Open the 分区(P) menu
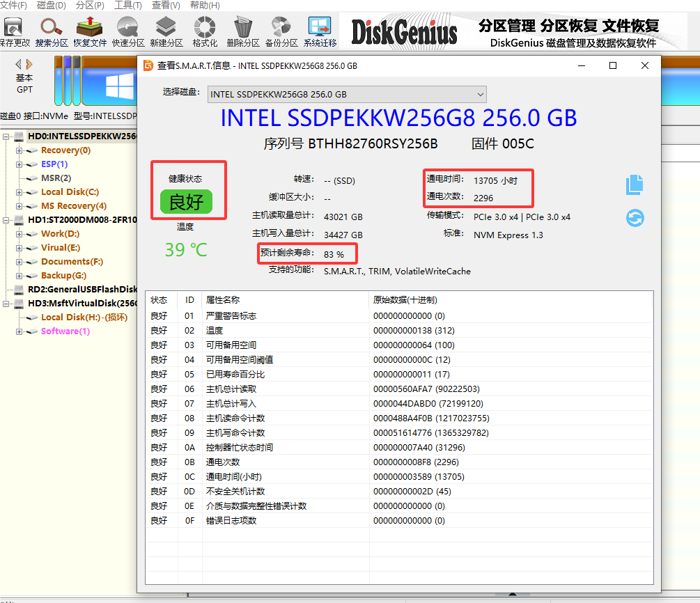The height and width of the screenshot is (603, 700). click(90, 6)
